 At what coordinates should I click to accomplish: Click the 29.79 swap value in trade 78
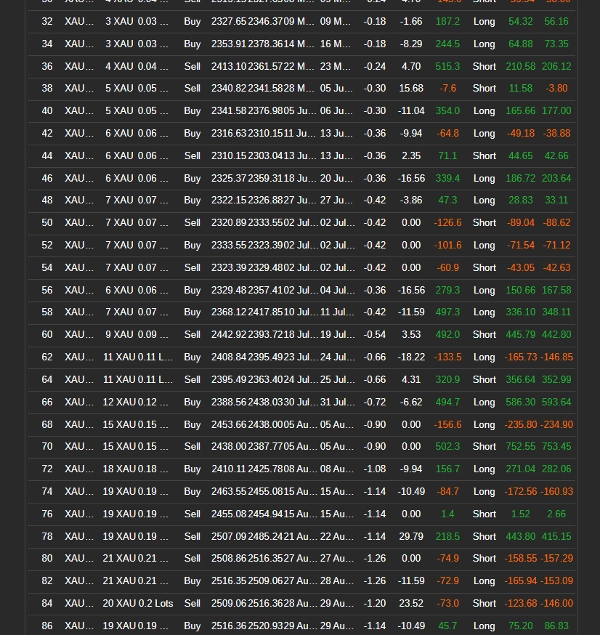click(x=411, y=536)
